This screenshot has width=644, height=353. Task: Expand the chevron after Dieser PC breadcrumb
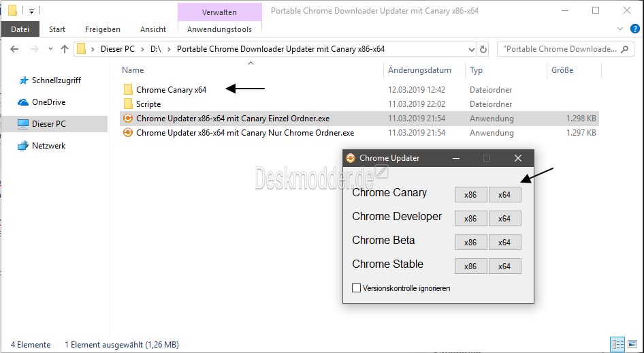click(x=142, y=49)
